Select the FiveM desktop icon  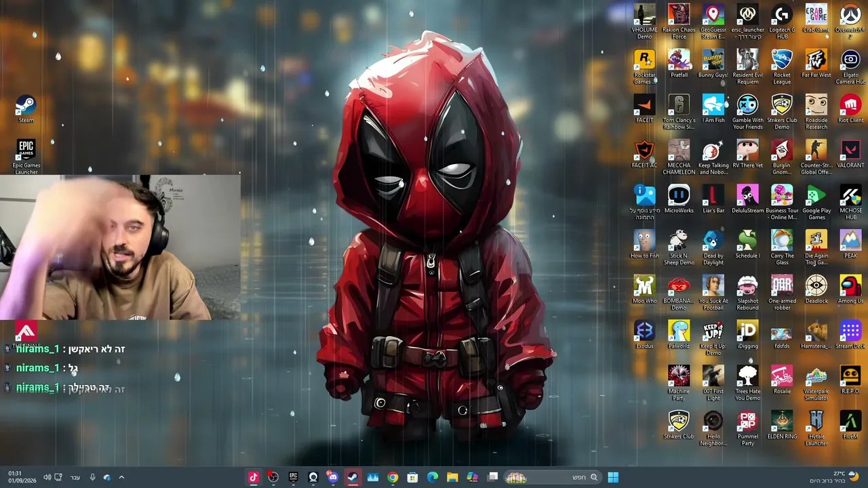[850, 425]
